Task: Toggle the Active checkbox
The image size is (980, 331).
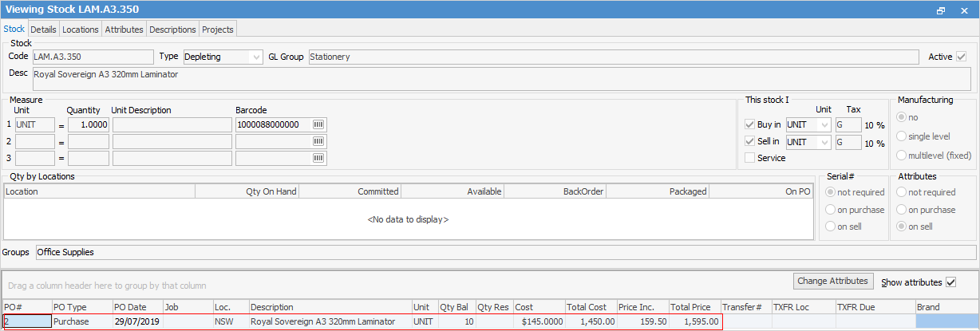Action: click(962, 57)
